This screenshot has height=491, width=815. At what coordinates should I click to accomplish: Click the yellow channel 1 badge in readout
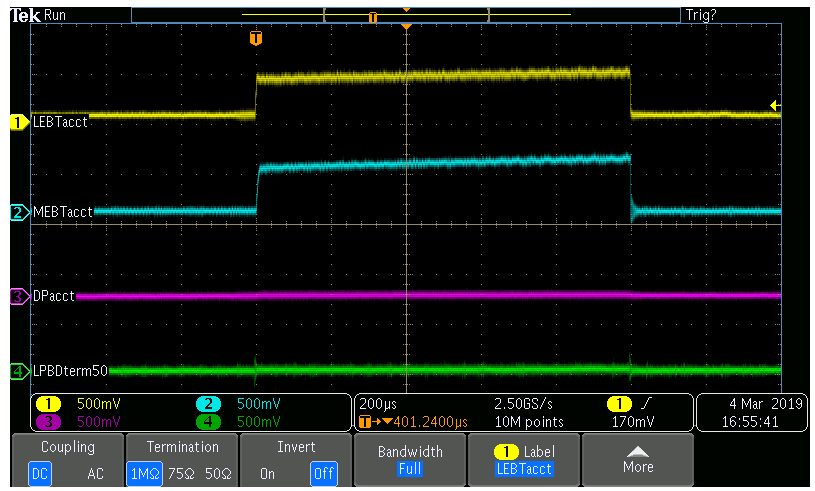click(48, 404)
